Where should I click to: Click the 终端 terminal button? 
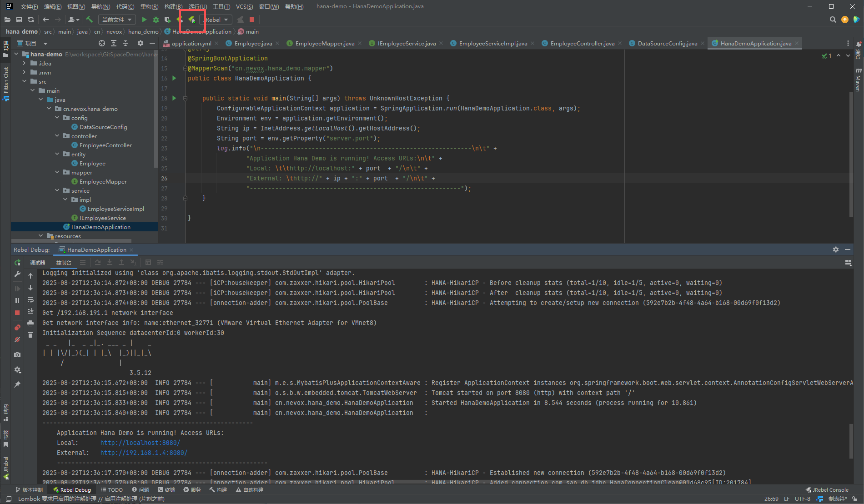click(x=166, y=490)
